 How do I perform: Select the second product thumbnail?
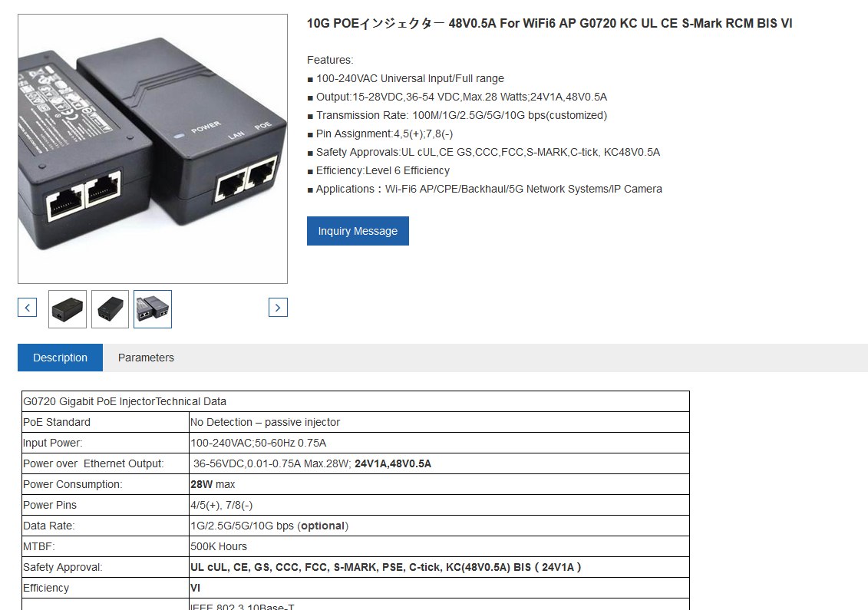[x=111, y=309]
